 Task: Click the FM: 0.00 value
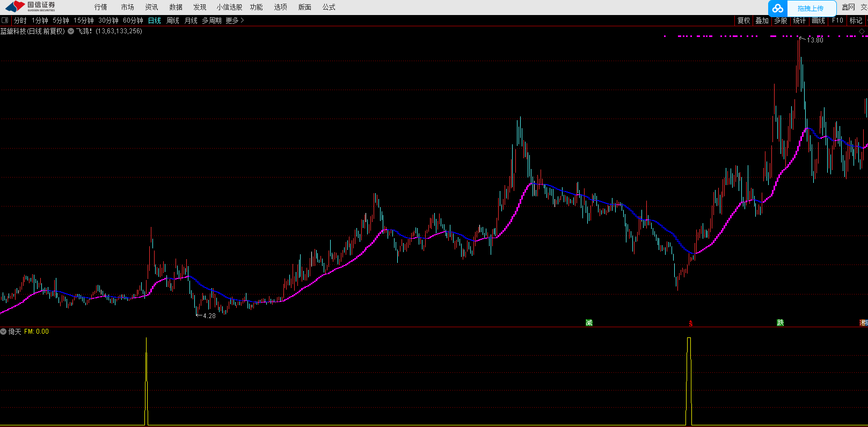coord(37,332)
